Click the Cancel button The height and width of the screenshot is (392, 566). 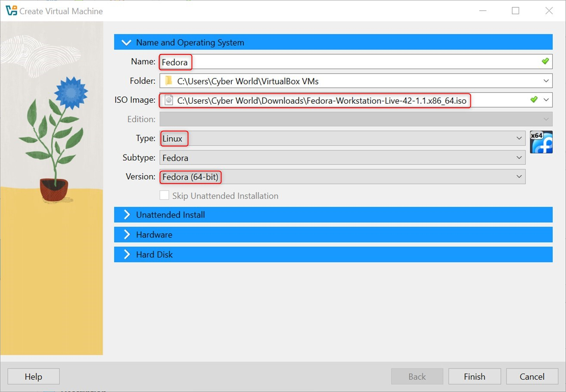click(x=532, y=377)
